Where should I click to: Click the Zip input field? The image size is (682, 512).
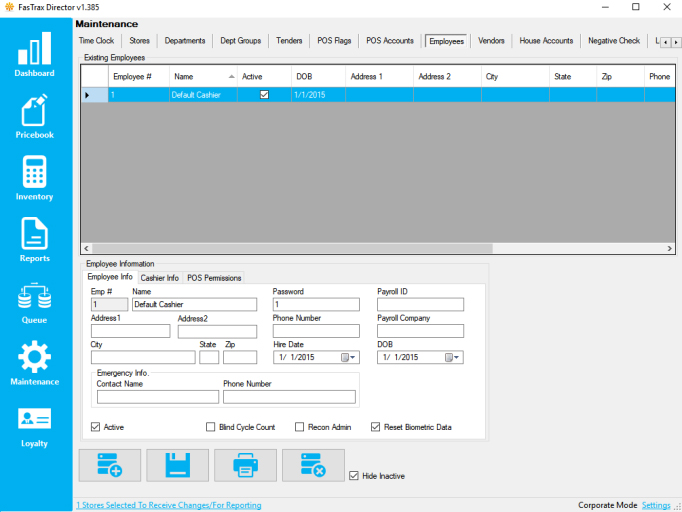tap(240, 358)
